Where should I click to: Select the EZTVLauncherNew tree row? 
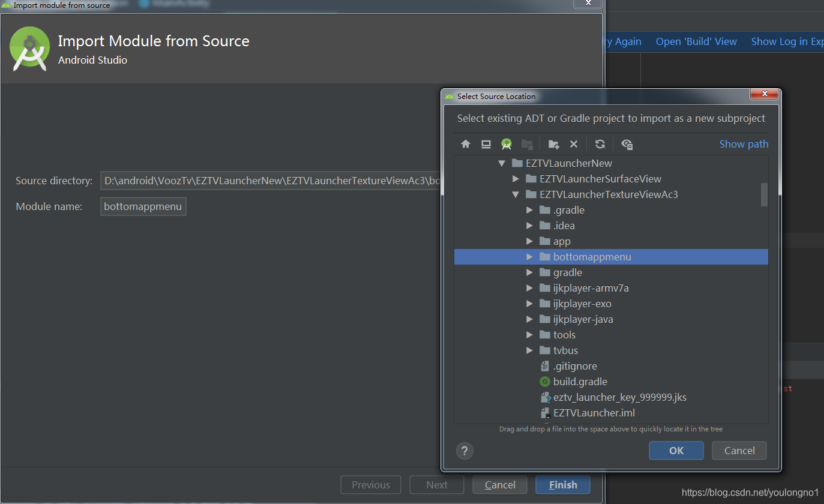611,163
